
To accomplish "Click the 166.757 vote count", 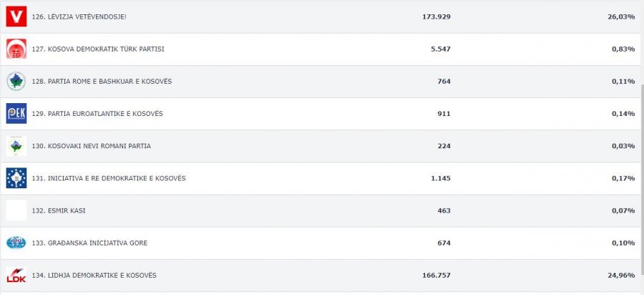I will click(x=436, y=275).
